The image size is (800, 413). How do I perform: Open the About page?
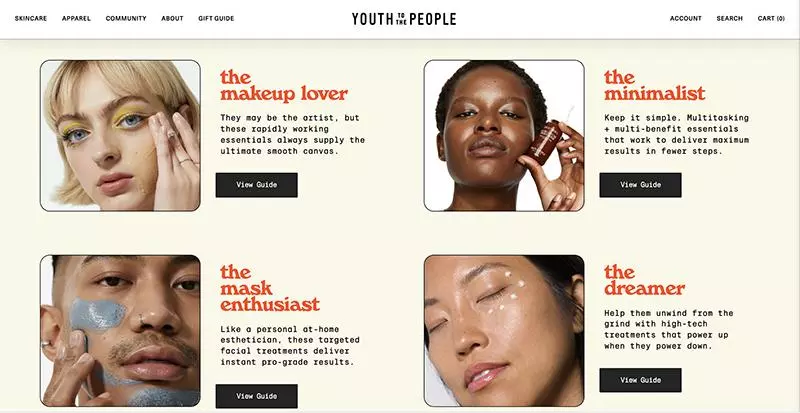[172, 18]
